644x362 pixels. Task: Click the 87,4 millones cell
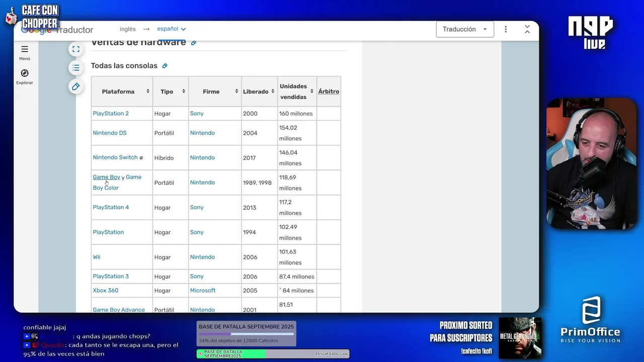(x=297, y=277)
